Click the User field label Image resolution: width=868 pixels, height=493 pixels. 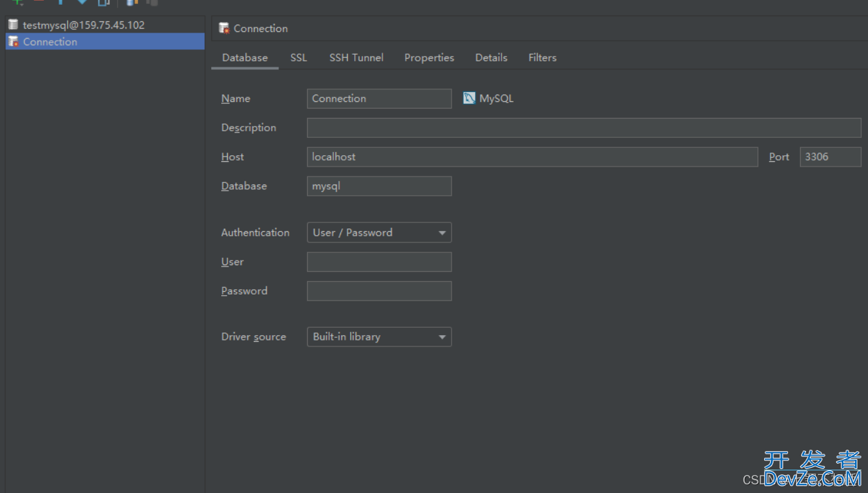tap(232, 262)
